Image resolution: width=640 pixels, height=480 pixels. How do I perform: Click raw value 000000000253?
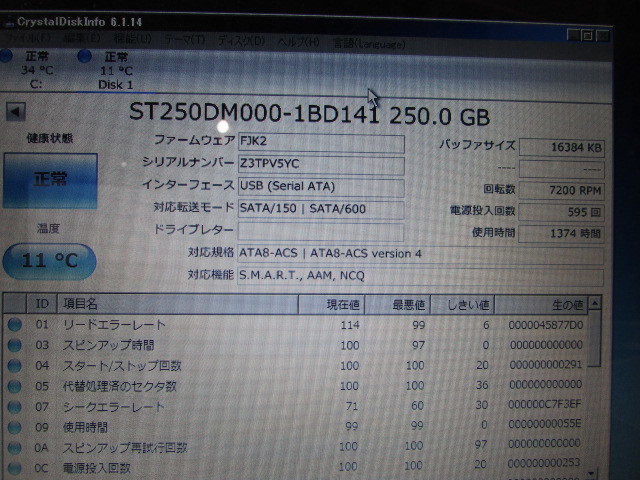544,463
